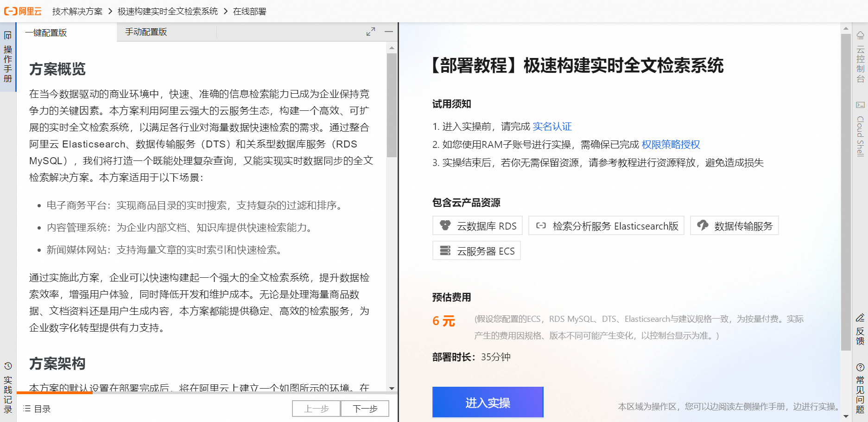Open the 云控制台 right sidebar item
The height and width of the screenshot is (422, 868).
(860, 57)
